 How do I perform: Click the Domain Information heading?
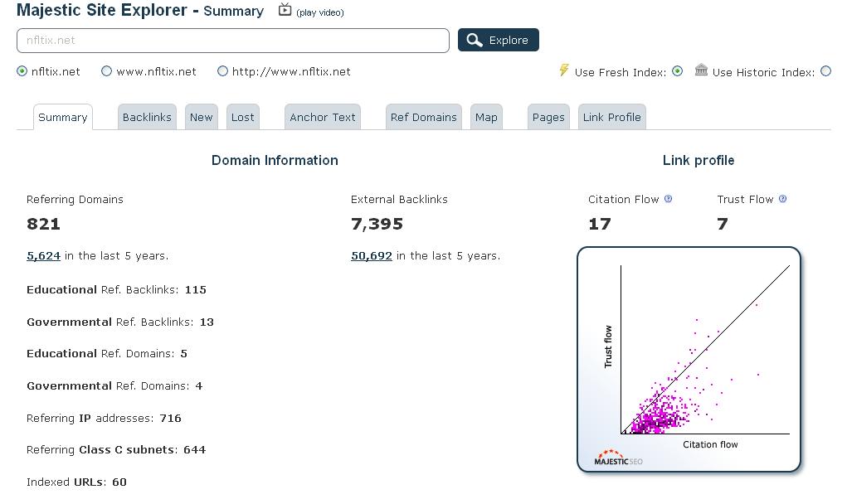[275, 160]
